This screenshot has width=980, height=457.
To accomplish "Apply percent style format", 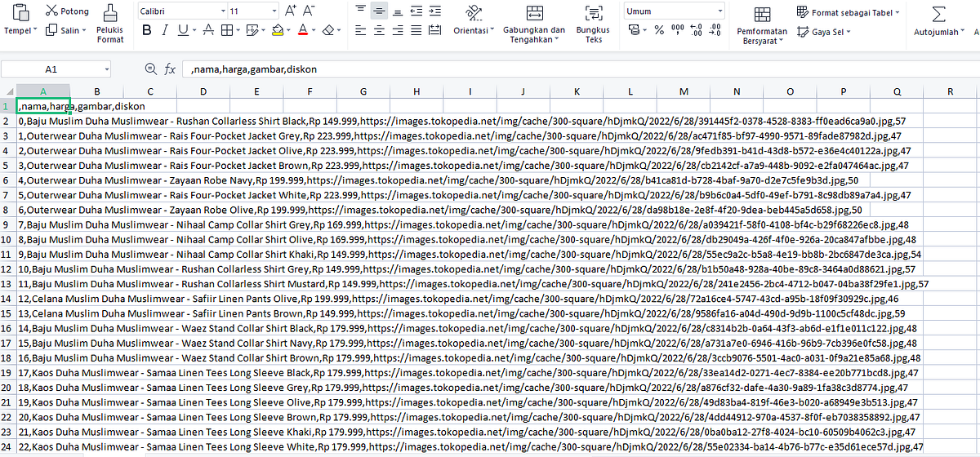I will pyautogui.click(x=658, y=30).
